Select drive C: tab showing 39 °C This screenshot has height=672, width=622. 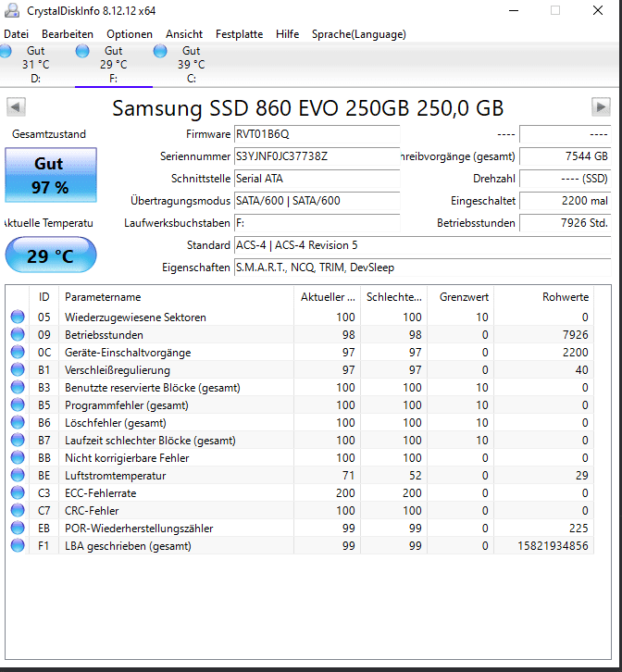pos(192,64)
